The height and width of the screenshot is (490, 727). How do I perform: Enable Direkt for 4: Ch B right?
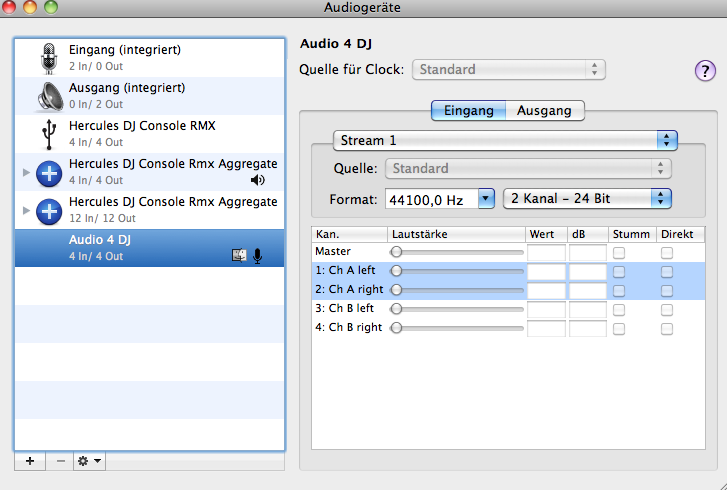click(667, 329)
